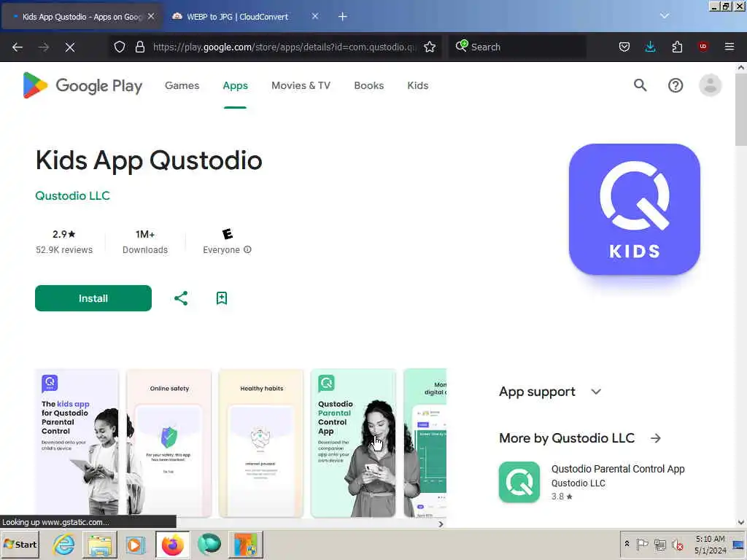Open the Qustodio Parental Control App icon

point(519,482)
